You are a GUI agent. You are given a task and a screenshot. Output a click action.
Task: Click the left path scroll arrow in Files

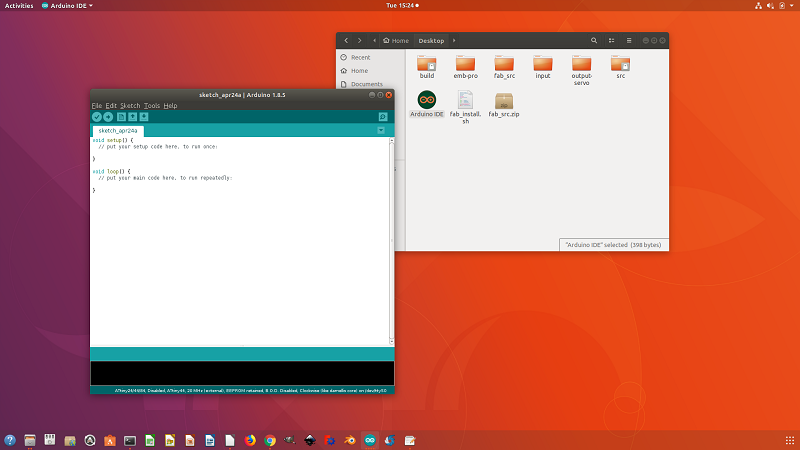374,40
